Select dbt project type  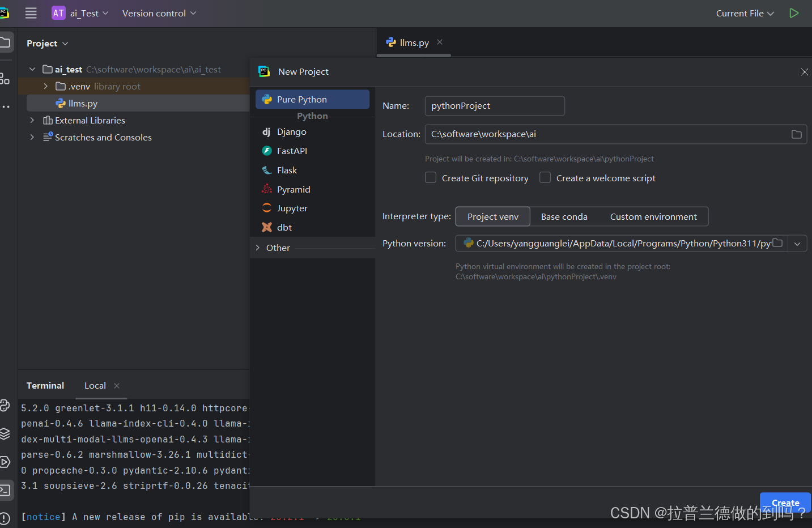click(x=312, y=228)
